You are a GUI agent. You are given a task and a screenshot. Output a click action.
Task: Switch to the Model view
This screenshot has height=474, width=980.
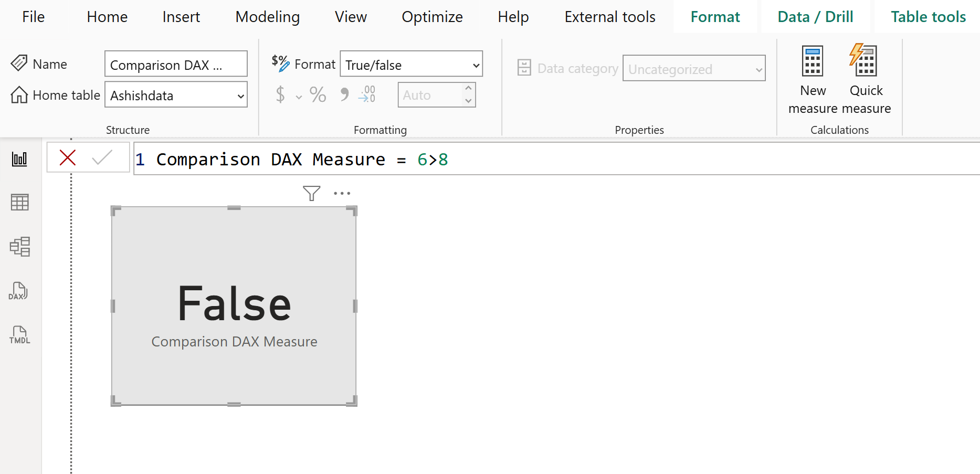pyautogui.click(x=19, y=247)
